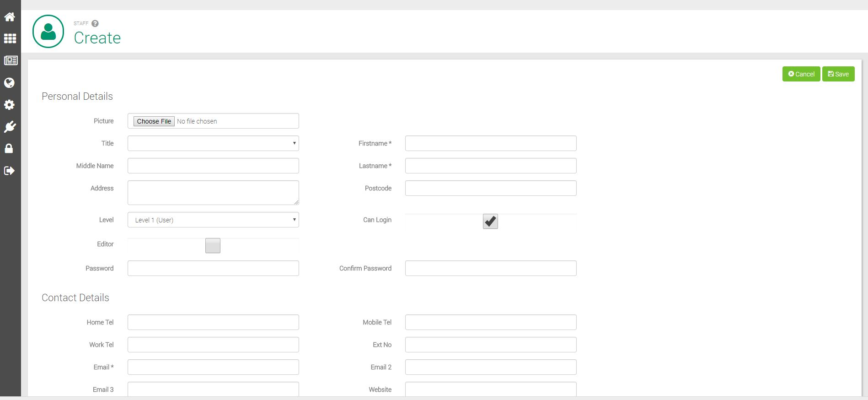Screen dimensions: 868x400
Task: Open the grid apps icon in sidebar
Action: pos(10,38)
